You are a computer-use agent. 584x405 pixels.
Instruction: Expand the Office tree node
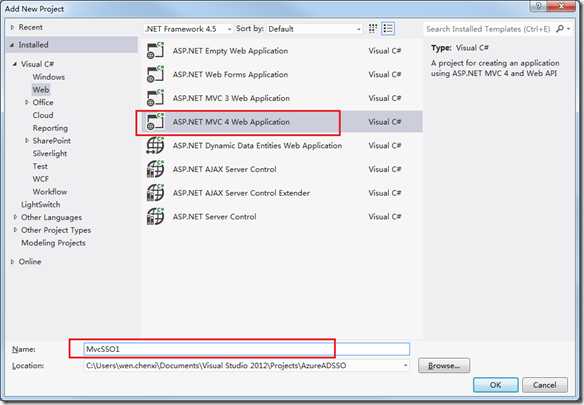[x=27, y=102]
